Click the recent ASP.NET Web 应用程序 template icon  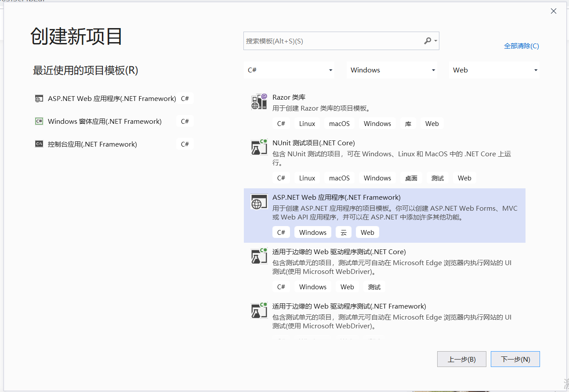[x=39, y=98]
